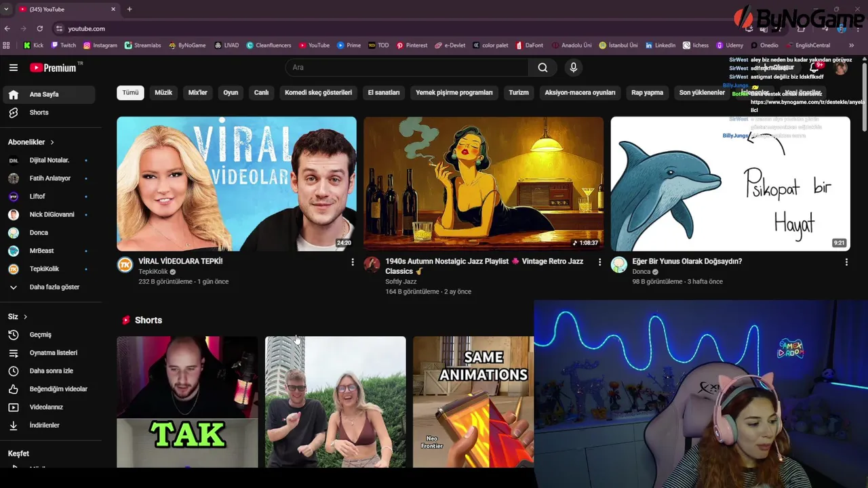Select Komedi skeç gösterileri chip

[318, 93]
